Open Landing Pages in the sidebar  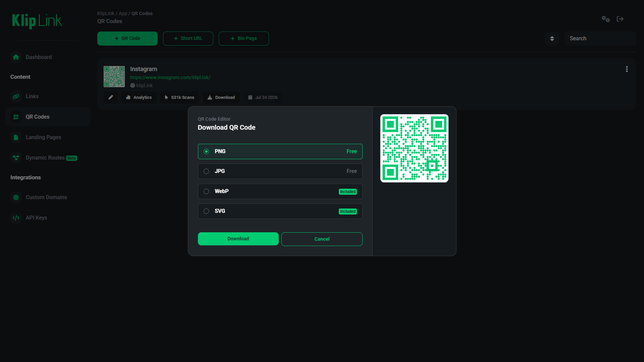[48, 137]
